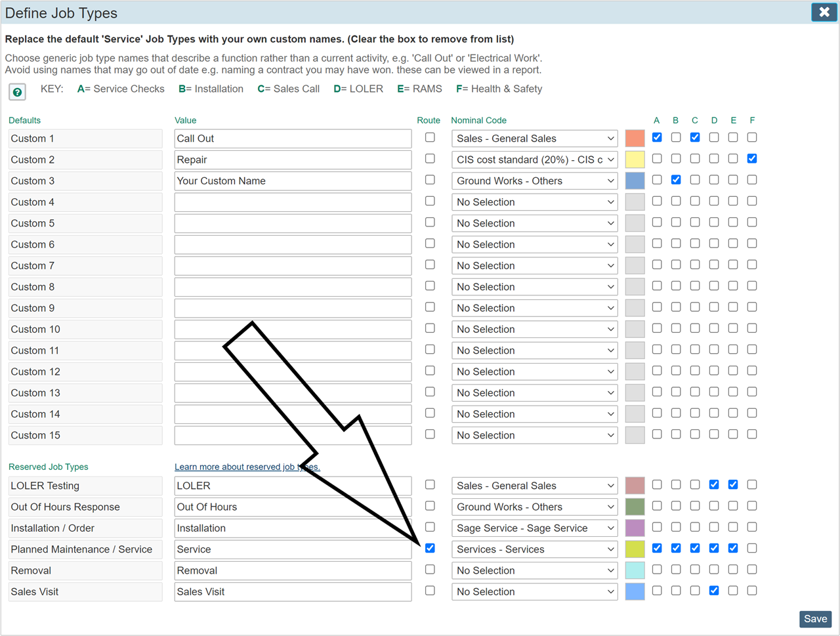Viewport: 840px width, 636px height.
Task: Open Nominal Code dropdown for LOLER Testing
Action: click(534, 486)
